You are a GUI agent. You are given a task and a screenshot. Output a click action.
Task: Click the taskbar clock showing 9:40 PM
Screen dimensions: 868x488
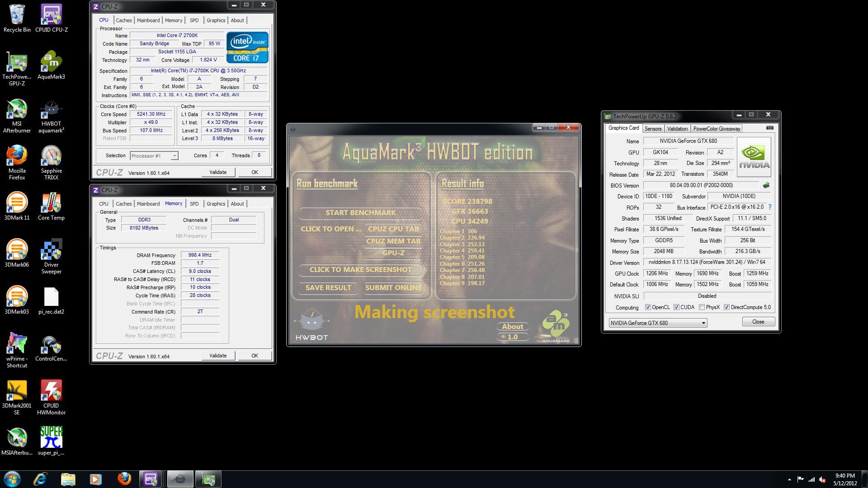845,479
